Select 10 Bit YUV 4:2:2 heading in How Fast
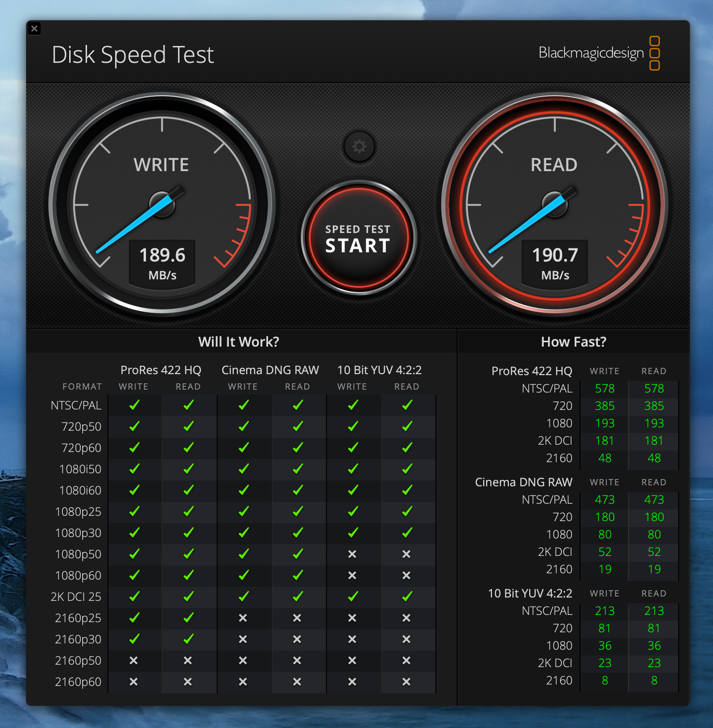Viewport: 713px width, 728px height. (x=530, y=593)
